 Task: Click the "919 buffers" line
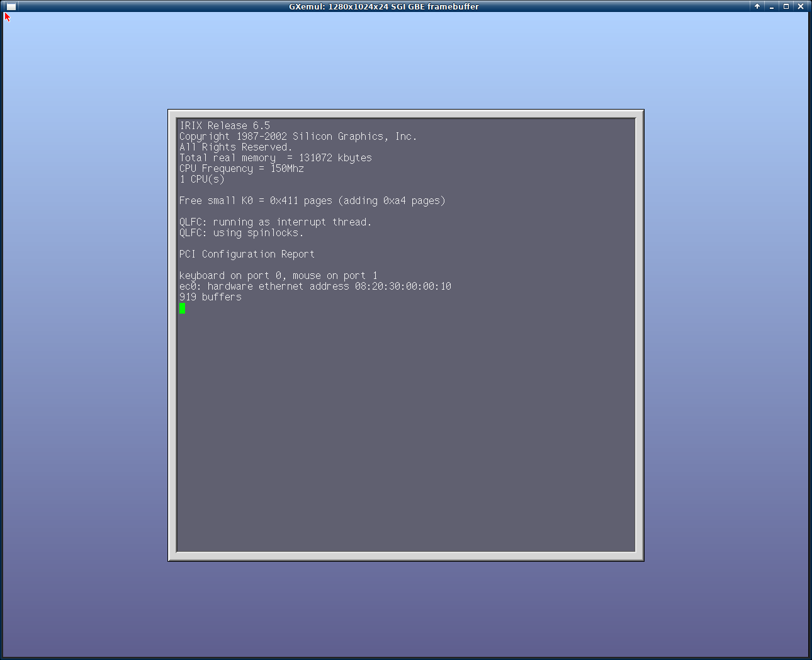pos(210,297)
